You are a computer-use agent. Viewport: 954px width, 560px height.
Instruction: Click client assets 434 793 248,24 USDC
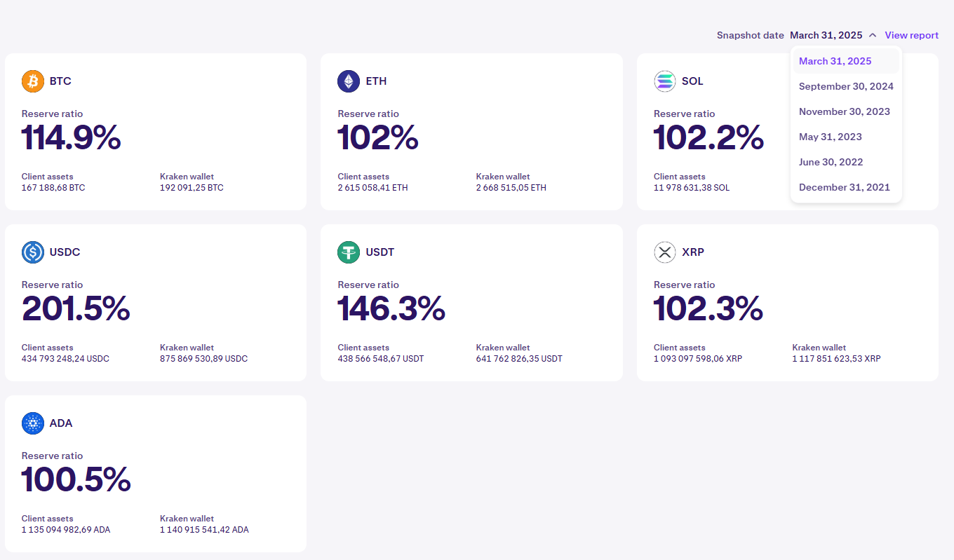pos(65,359)
